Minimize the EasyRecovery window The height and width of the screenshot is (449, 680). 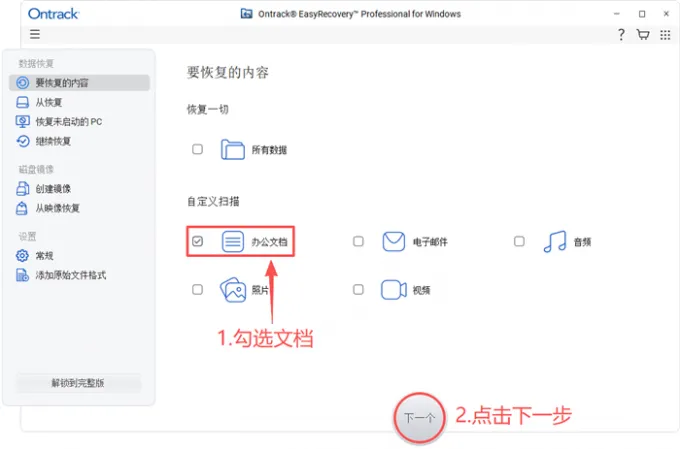[617, 14]
